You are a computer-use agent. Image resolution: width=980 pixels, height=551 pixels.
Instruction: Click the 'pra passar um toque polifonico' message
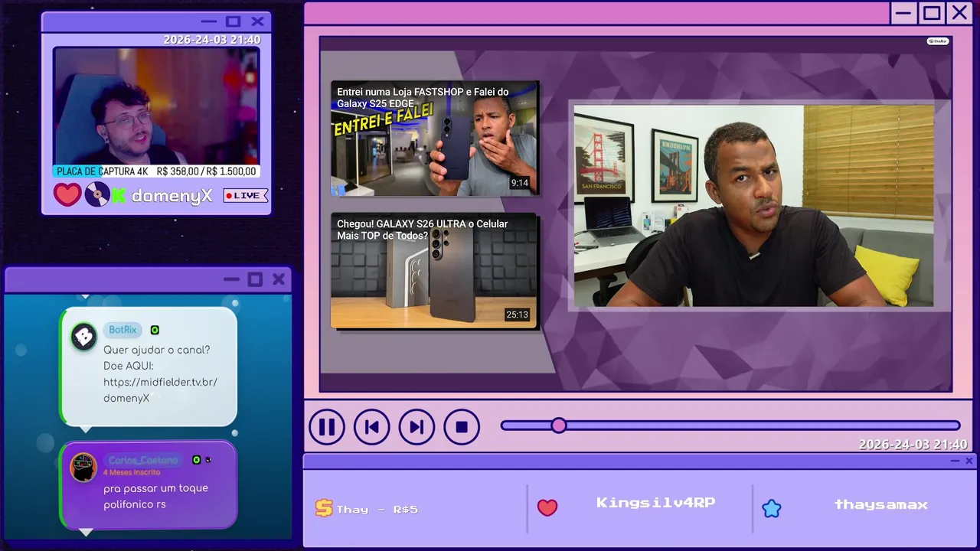155,496
